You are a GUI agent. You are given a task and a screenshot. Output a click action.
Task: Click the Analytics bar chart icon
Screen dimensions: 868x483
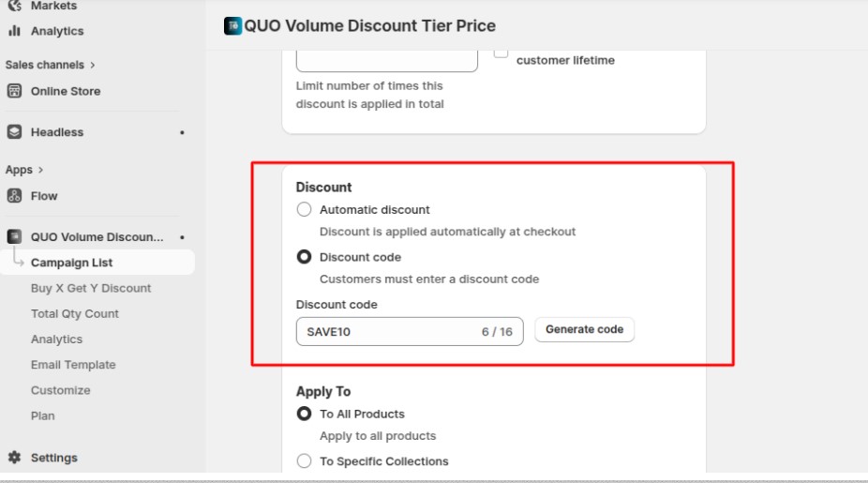coord(14,31)
